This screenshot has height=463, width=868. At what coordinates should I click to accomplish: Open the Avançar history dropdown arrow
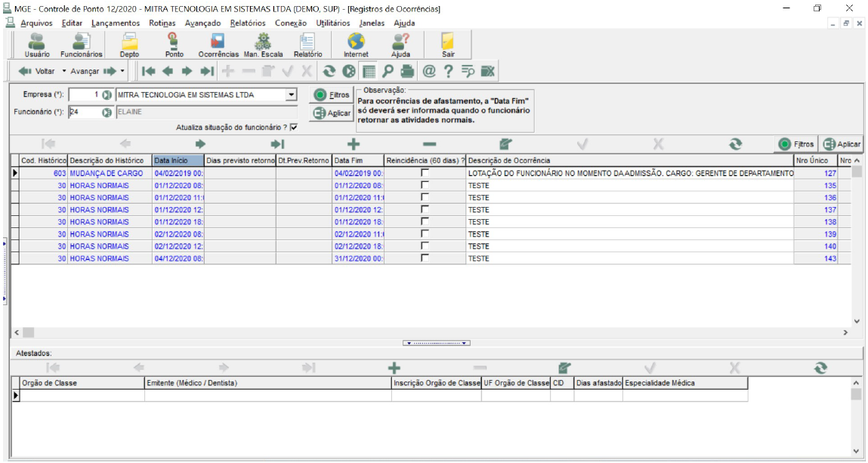(x=122, y=71)
